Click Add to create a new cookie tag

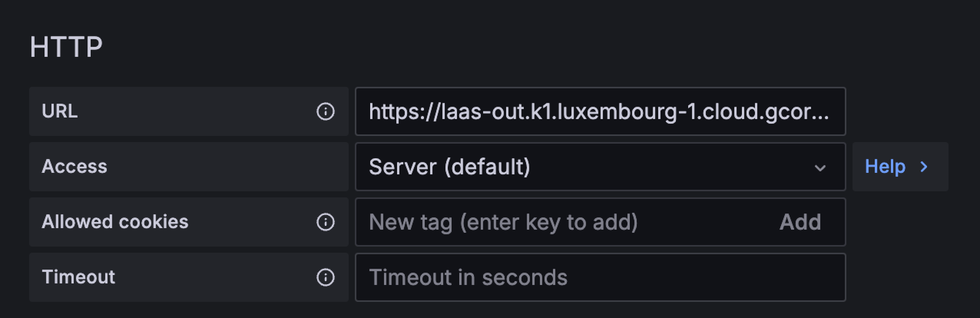pos(801,222)
